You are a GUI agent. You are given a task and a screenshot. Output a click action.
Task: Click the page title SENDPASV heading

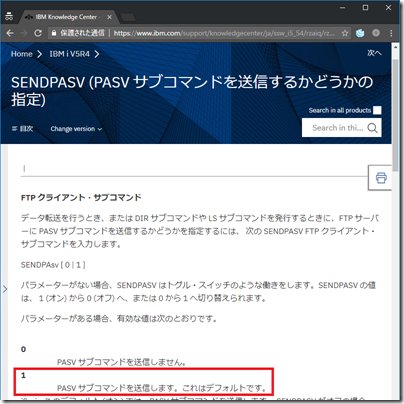coord(192,91)
